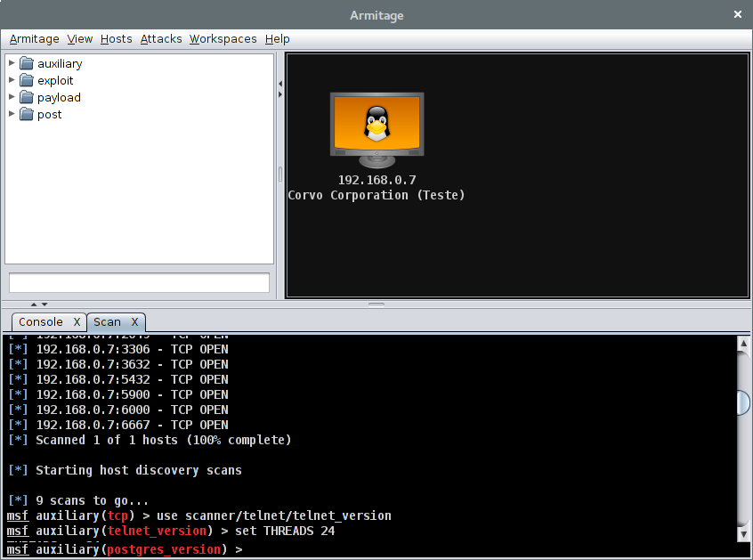Open the Hosts menu
Image resolution: width=753 pixels, height=560 pixels.
pos(117,39)
